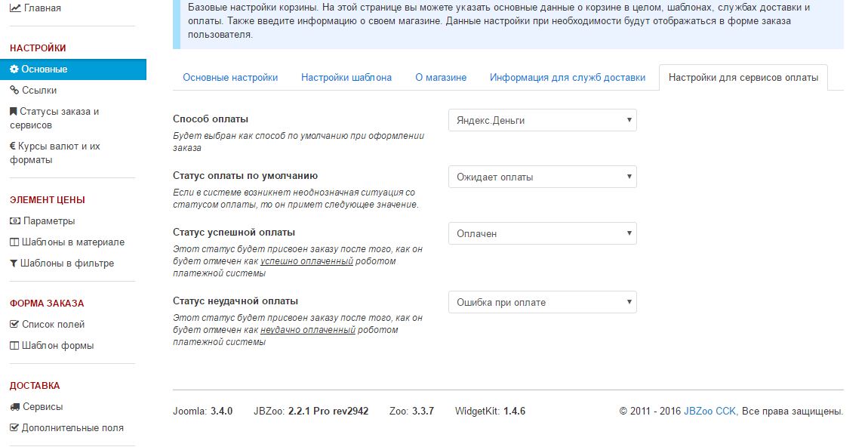Screen dimensions: 868x447
Task: Expand the Статус оплаты по умолчанию dropdown
Action: 542,177
